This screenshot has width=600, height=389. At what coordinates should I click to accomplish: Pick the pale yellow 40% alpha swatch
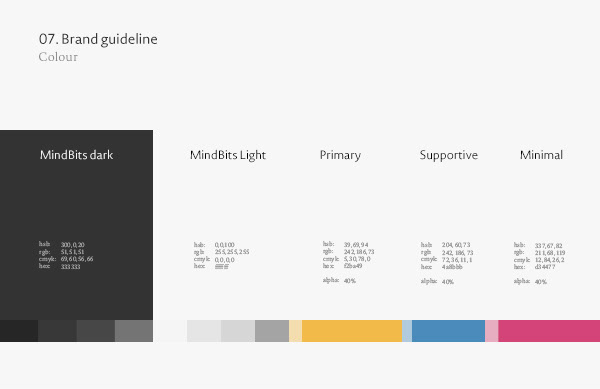click(295, 331)
